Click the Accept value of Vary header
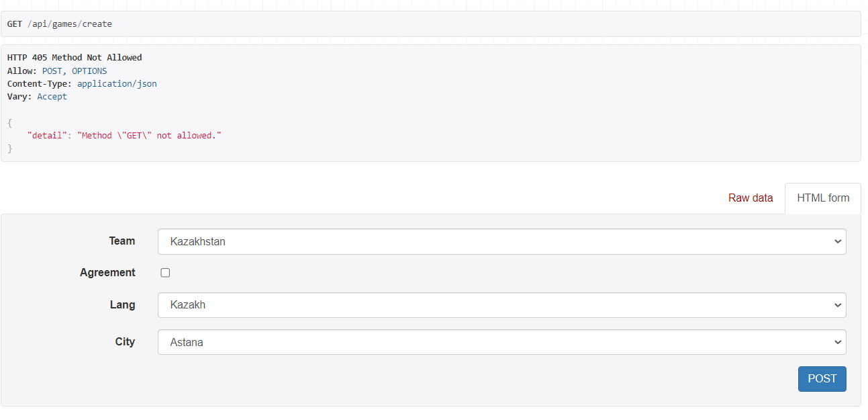Screen dimensions: 868x420 click(x=52, y=96)
